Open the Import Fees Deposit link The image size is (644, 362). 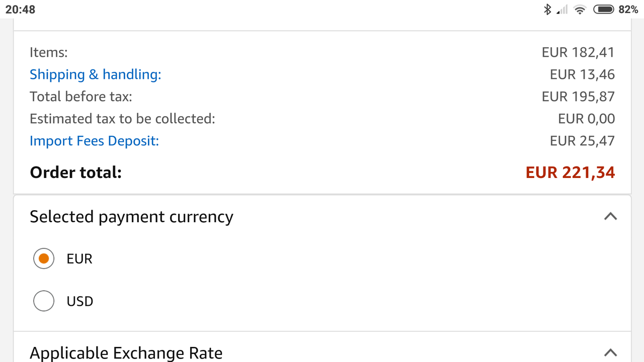[94, 141]
